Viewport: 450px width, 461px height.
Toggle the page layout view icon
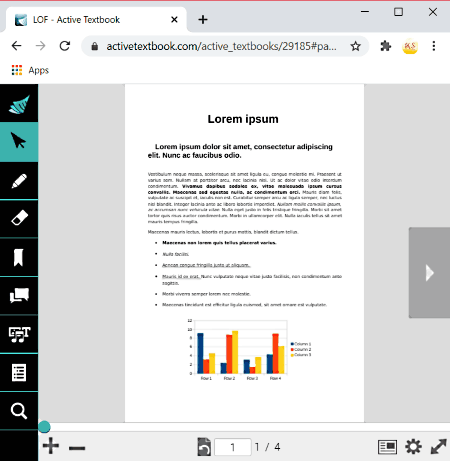(x=387, y=447)
